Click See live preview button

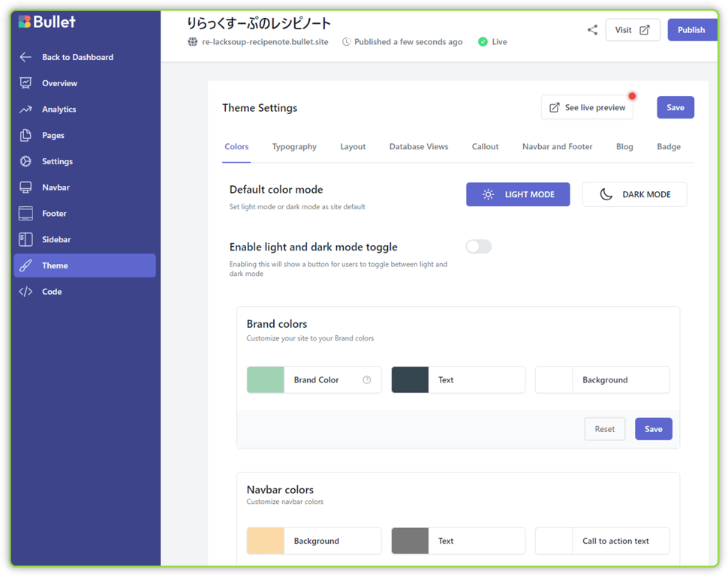[587, 108]
